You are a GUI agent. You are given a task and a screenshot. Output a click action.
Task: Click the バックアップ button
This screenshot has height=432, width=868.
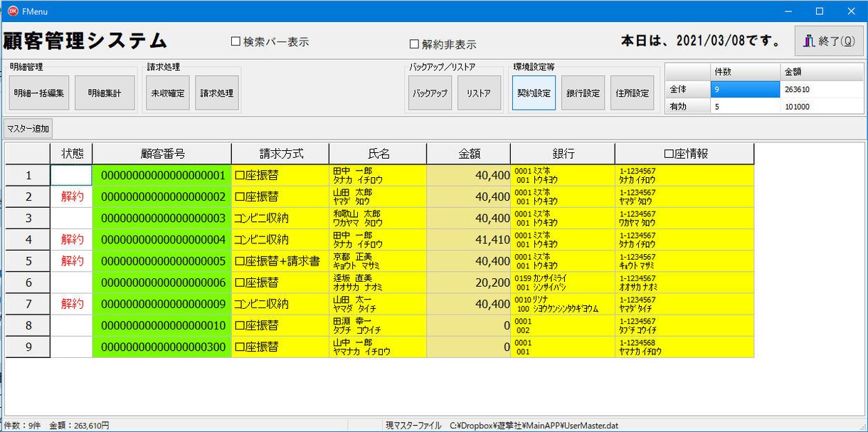430,93
